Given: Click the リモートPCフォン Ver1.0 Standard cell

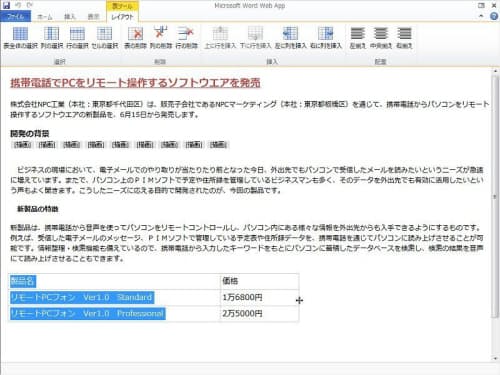Looking at the screenshot, I should click(114, 297).
